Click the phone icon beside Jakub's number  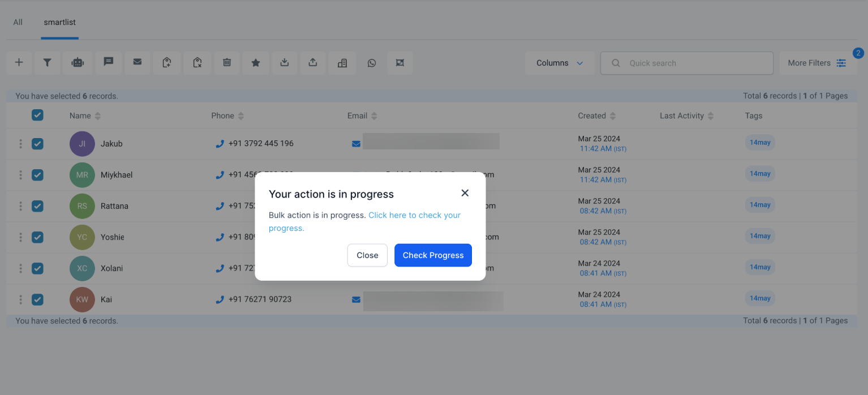[x=220, y=144]
